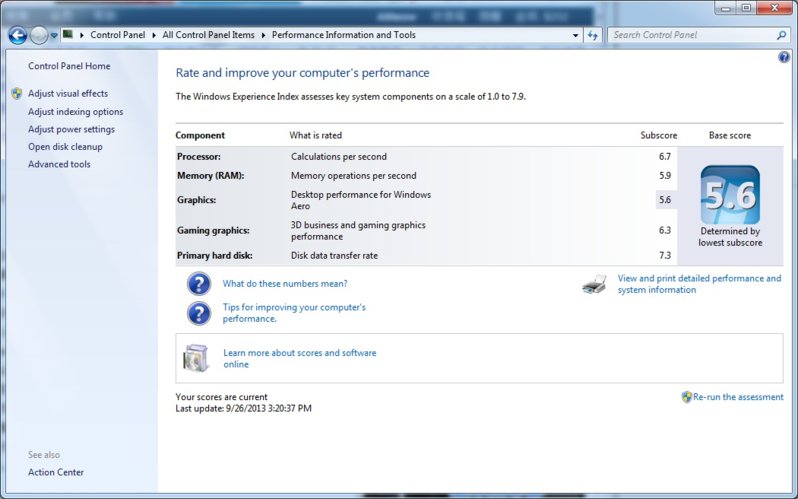Screen dimensions: 798x499
Task: Click the search magnifier icon
Action: point(782,35)
